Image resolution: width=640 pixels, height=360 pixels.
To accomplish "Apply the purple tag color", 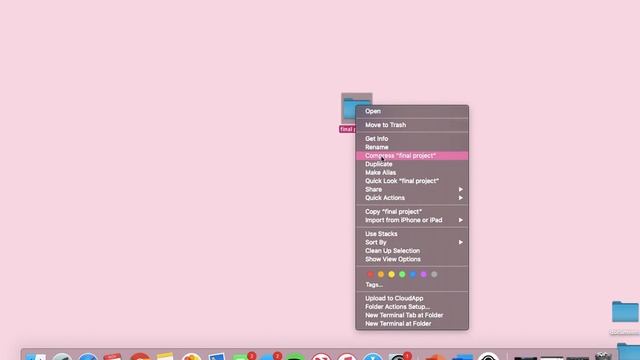I will pos(423,274).
